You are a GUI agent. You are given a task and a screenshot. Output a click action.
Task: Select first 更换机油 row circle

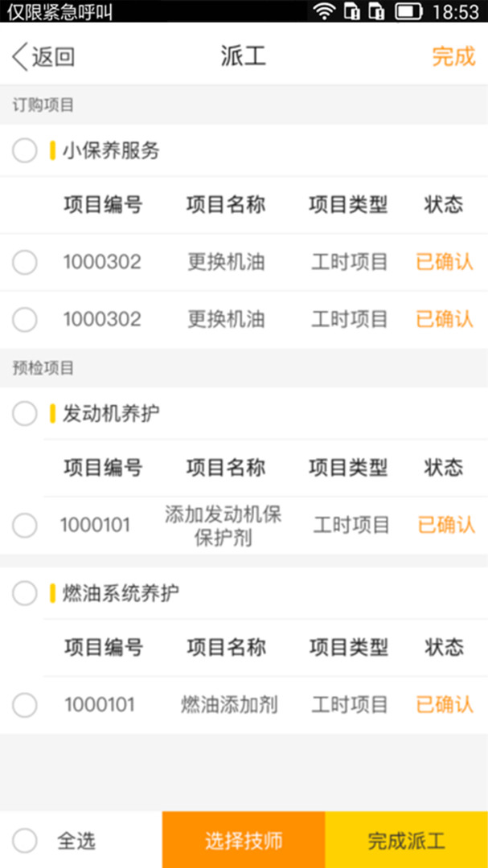25,262
